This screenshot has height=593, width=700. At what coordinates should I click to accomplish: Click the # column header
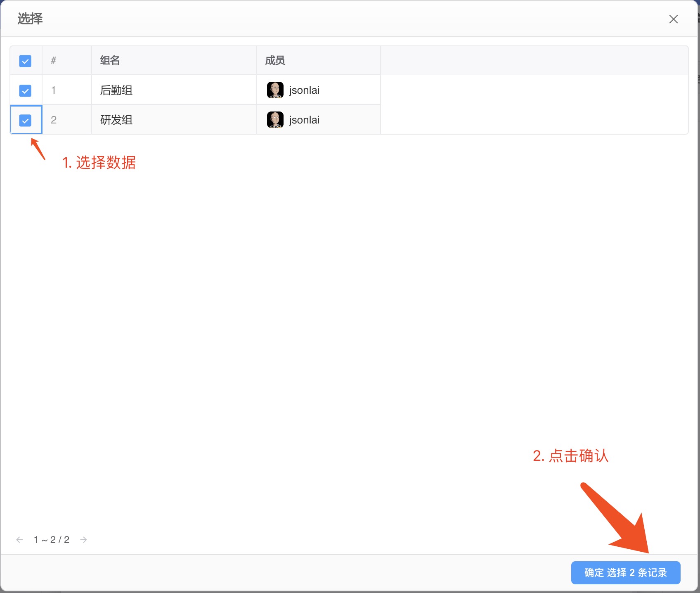[x=53, y=60]
